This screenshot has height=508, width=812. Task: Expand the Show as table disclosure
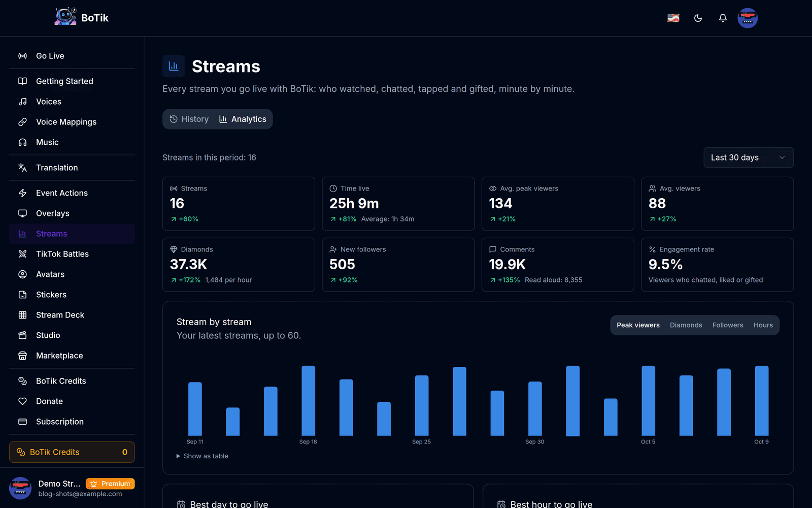[x=202, y=456]
